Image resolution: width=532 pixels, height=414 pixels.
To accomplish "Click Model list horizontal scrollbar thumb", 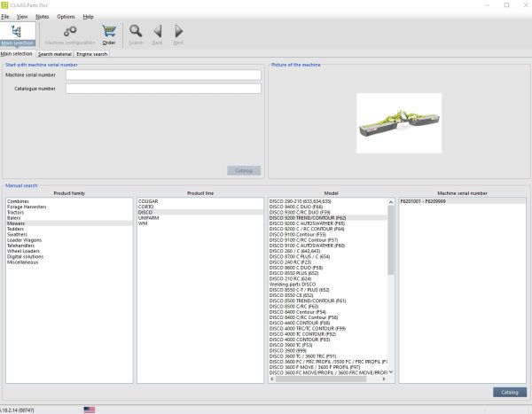I will click(321, 379).
